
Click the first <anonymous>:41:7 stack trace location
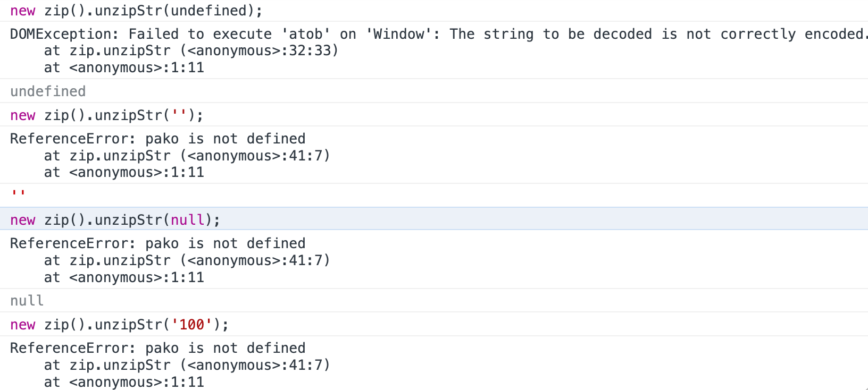pos(258,156)
